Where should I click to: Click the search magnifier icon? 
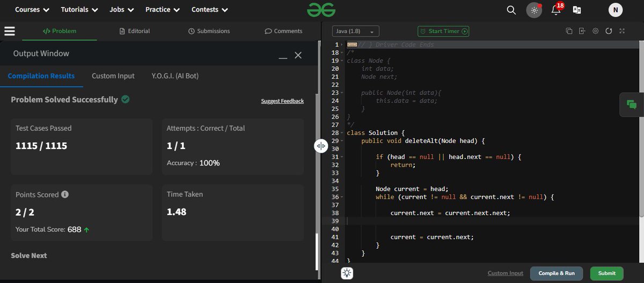click(x=511, y=10)
